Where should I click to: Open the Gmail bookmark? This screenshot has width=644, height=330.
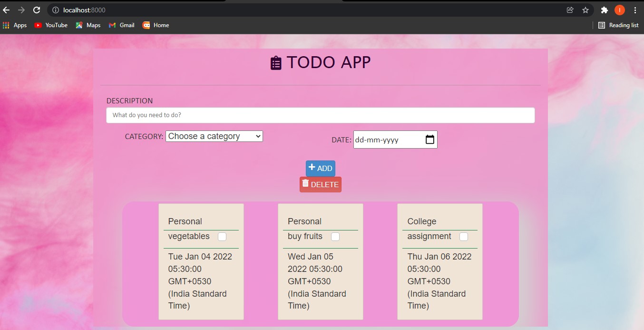tap(121, 25)
